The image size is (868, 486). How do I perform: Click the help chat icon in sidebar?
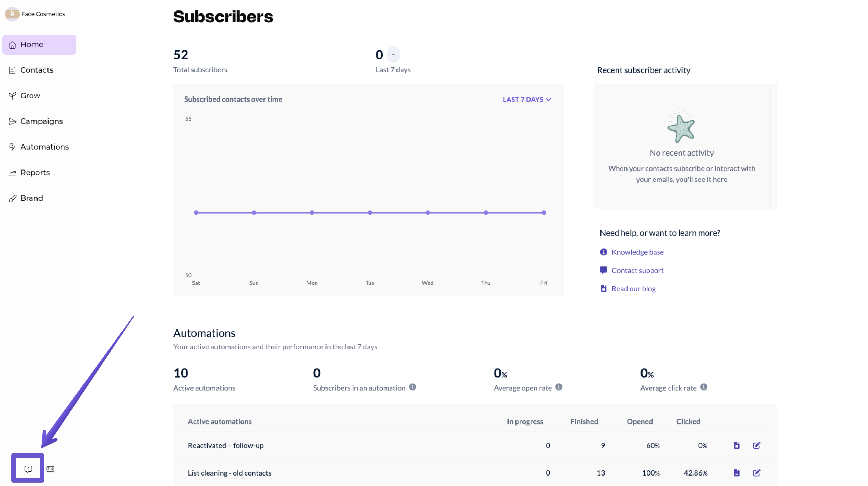pyautogui.click(x=28, y=469)
